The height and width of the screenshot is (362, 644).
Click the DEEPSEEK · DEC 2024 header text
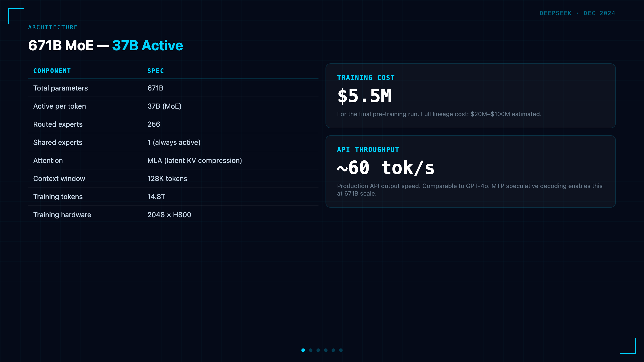578,13
